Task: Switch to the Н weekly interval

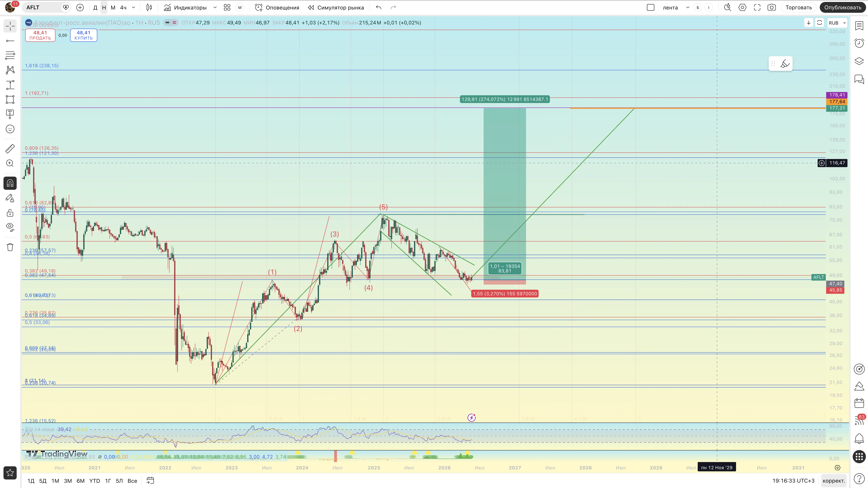Action: pos(104,7)
